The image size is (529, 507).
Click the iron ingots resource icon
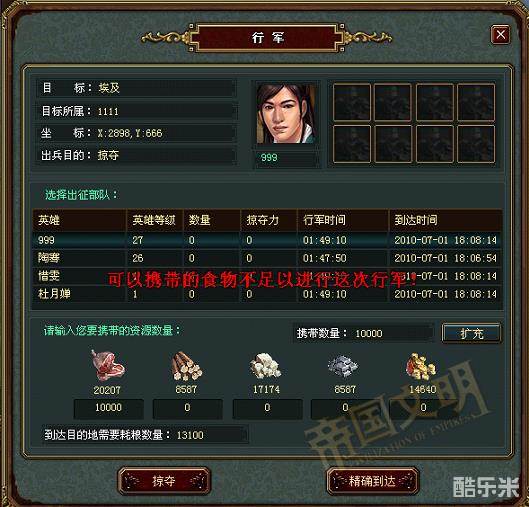coord(343,366)
